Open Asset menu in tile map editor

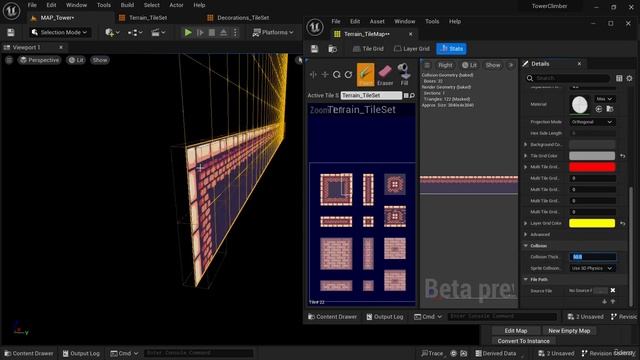click(x=377, y=21)
